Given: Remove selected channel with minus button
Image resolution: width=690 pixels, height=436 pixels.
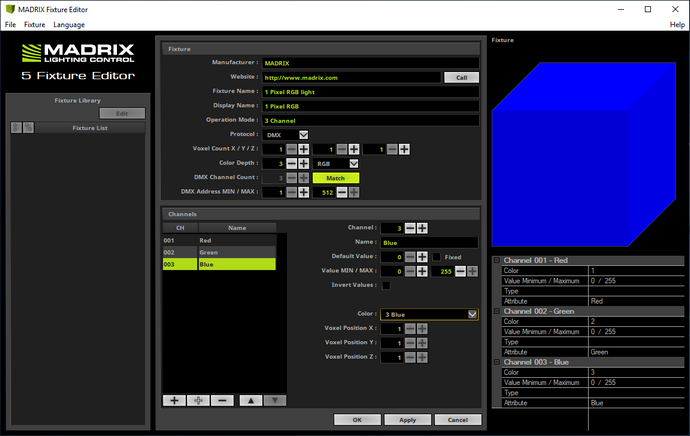Looking at the screenshot, I should 222,400.
